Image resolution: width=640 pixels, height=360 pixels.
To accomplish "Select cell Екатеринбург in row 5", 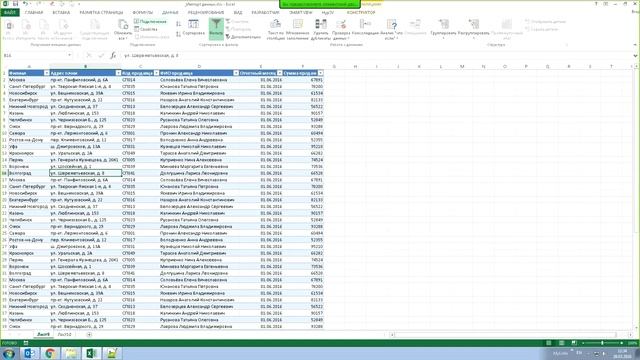I will tap(29, 100).
